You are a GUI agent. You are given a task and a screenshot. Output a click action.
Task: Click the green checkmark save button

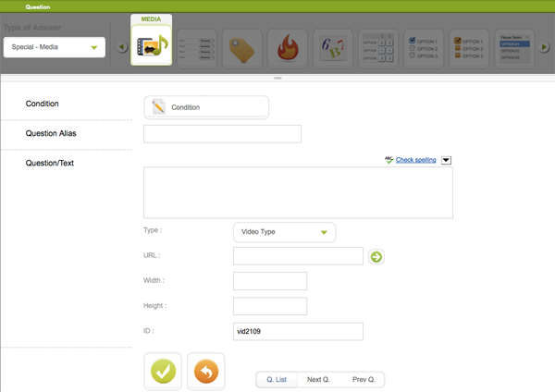pos(163,372)
